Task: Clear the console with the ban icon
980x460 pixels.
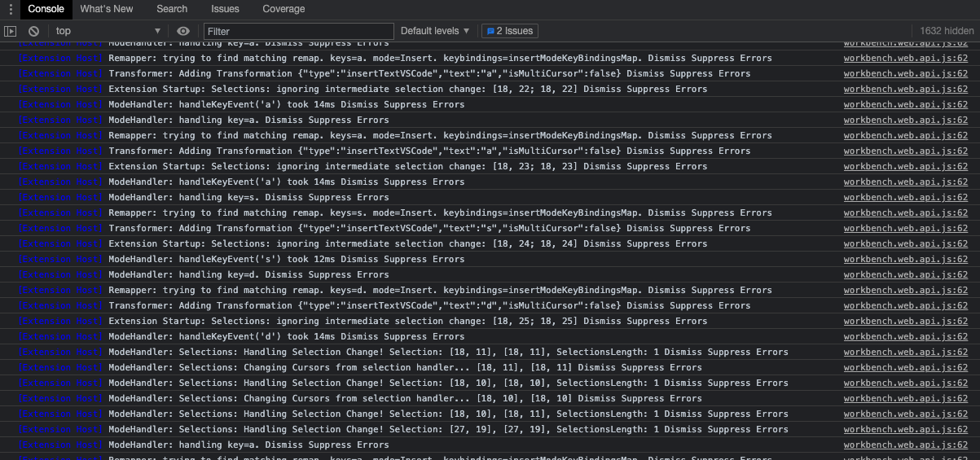Action: pos(33,31)
